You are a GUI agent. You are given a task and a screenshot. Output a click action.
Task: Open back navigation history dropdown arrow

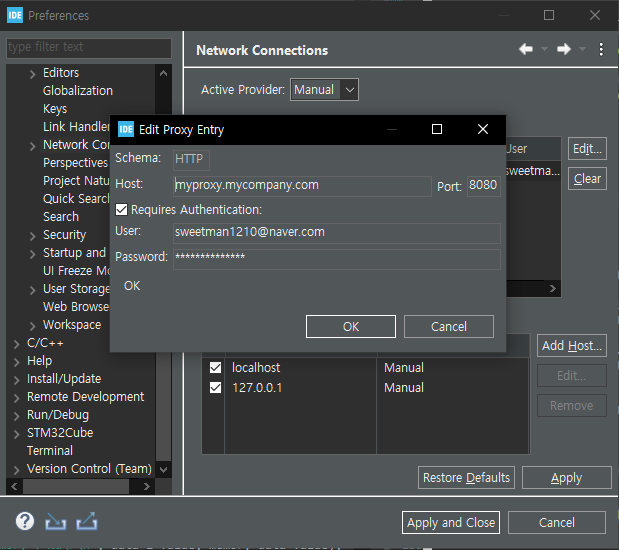coord(544,49)
